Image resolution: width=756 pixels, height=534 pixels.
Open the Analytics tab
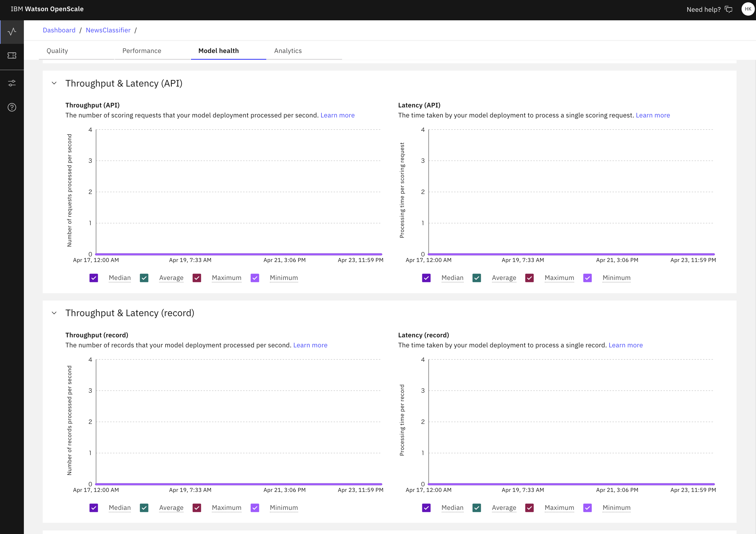pyautogui.click(x=288, y=51)
